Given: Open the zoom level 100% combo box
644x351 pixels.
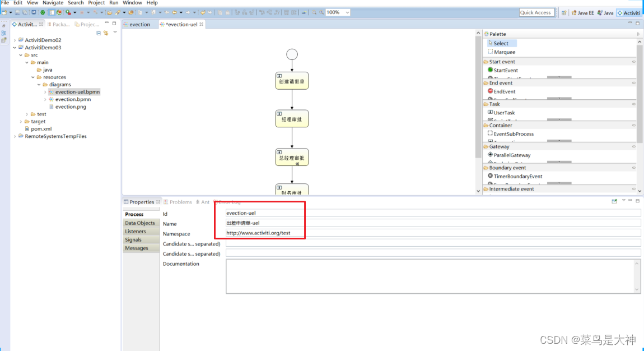Looking at the screenshot, I should click(338, 12).
